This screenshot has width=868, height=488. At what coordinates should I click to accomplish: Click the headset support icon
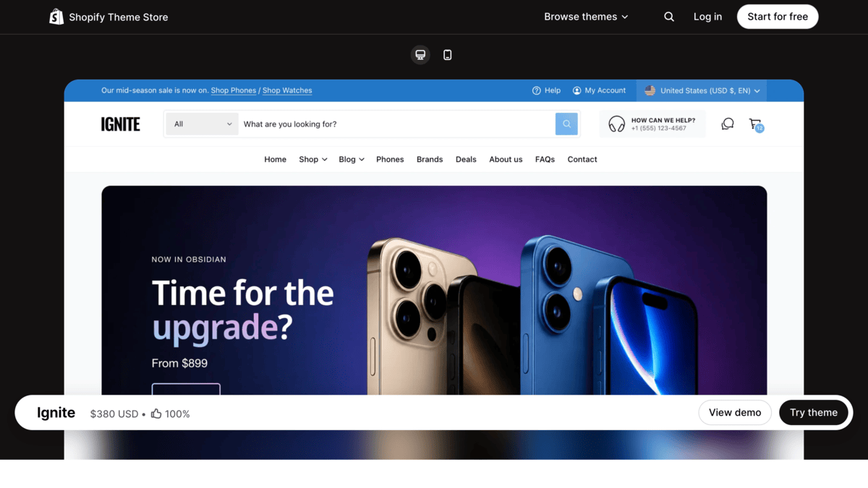(617, 124)
